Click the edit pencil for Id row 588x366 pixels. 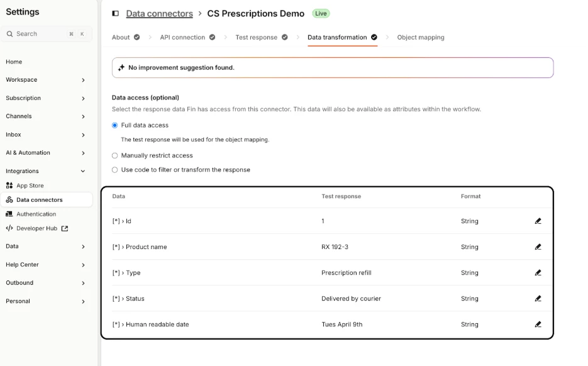pyautogui.click(x=538, y=221)
